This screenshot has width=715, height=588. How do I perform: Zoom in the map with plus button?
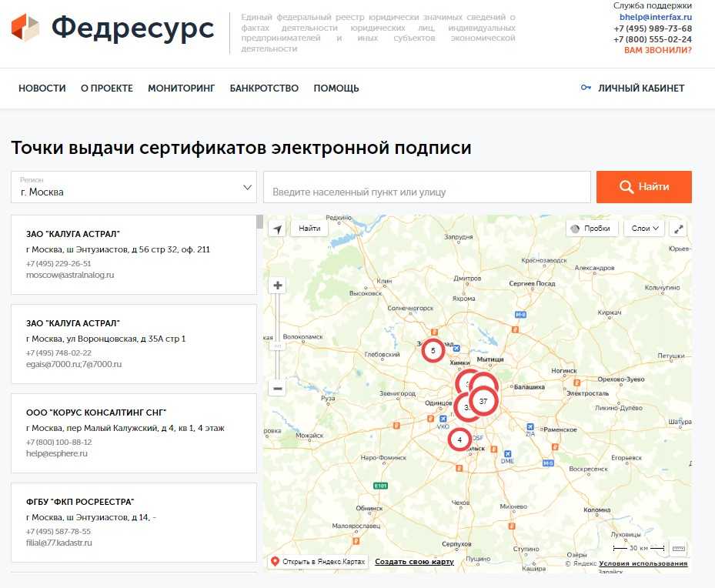point(278,286)
